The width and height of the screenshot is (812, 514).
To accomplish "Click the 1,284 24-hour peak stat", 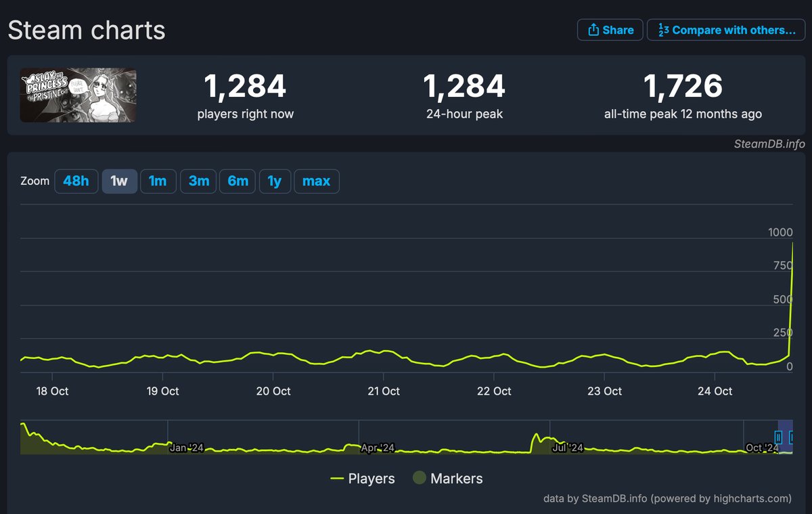I will click(464, 95).
